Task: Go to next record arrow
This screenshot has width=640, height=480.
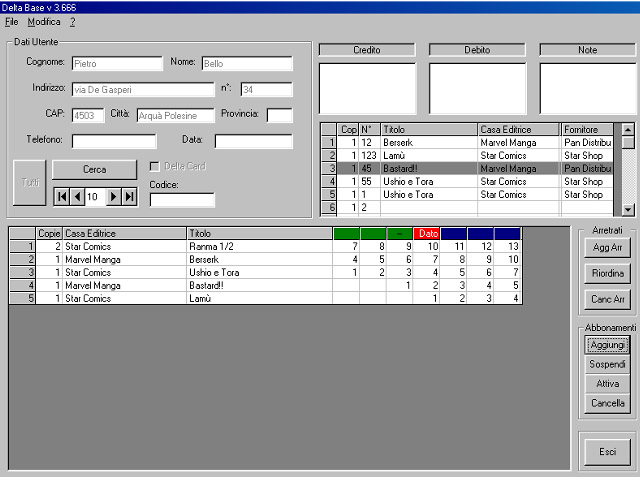Action: pyautogui.click(x=114, y=197)
